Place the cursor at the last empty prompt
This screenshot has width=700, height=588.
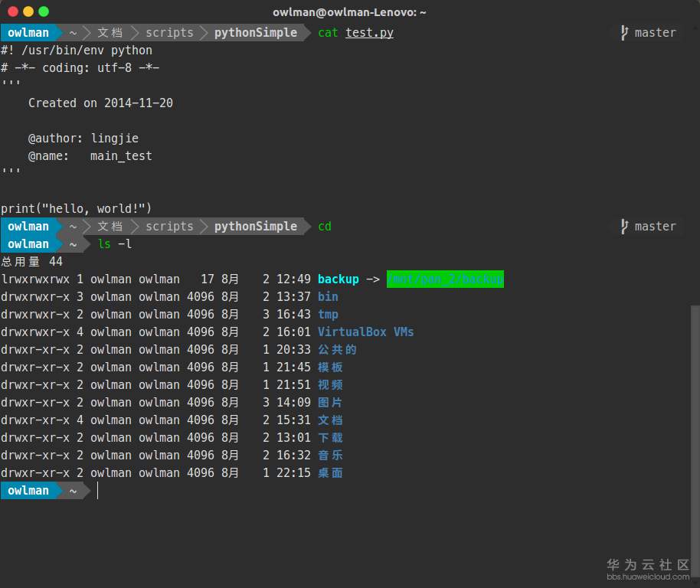pos(98,491)
